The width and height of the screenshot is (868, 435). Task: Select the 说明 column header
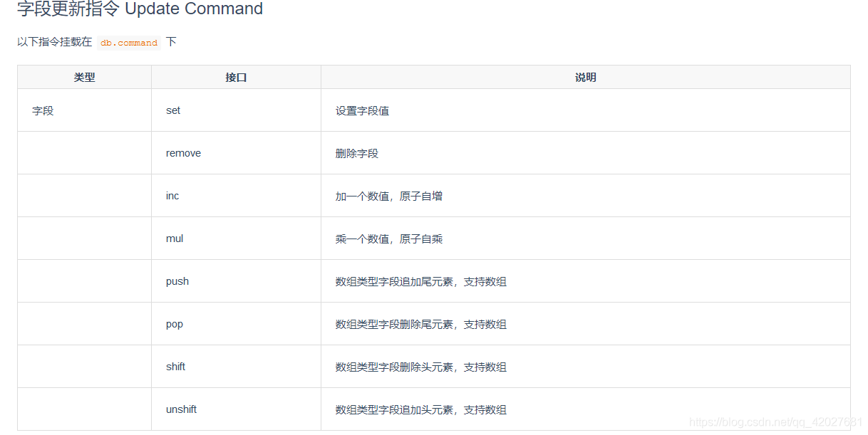pyautogui.click(x=585, y=78)
